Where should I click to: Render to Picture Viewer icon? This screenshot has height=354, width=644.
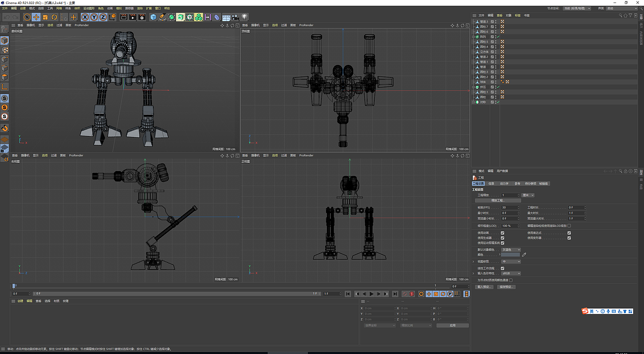point(133,17)
